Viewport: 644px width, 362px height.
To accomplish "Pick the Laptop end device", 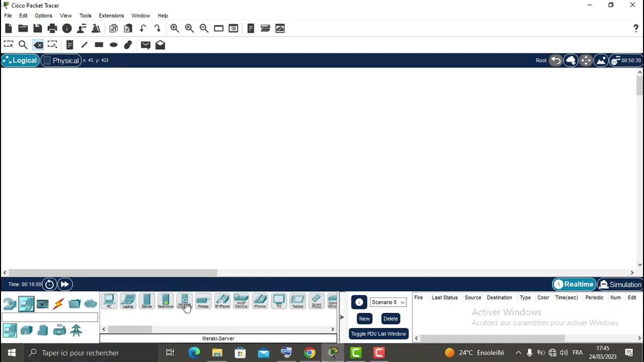I will [x=128, y=301].
